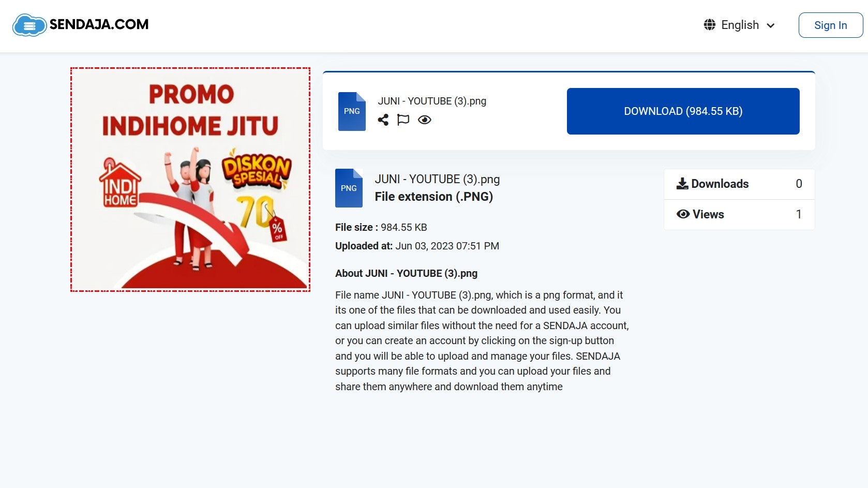Click the Downloads count value 0
The image size is (868, 488).
799,184
